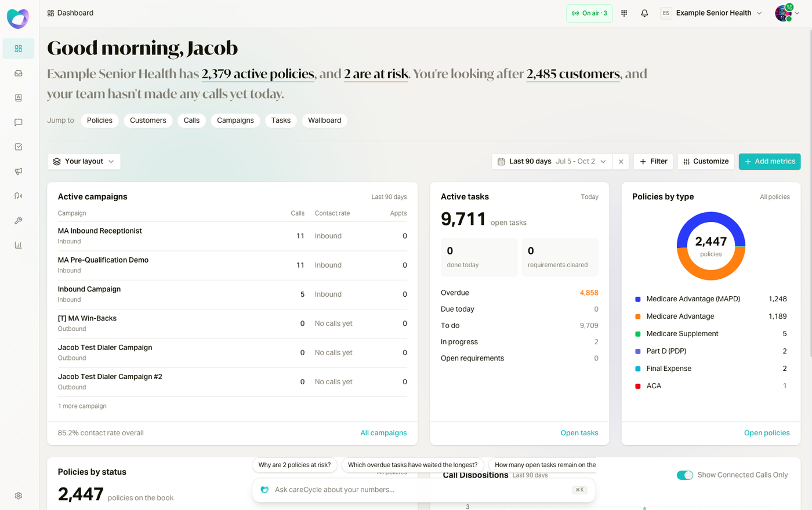Jump to Campaigns

[235, 121]
